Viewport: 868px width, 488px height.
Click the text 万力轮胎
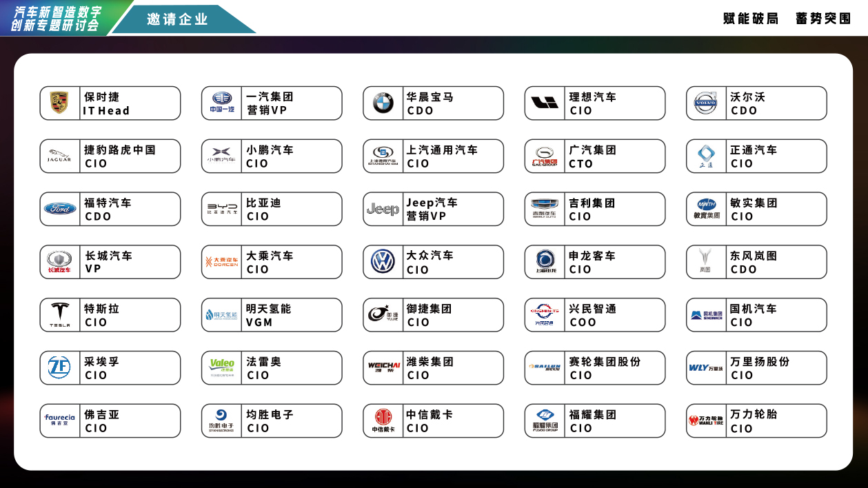[x=754, y=414]
